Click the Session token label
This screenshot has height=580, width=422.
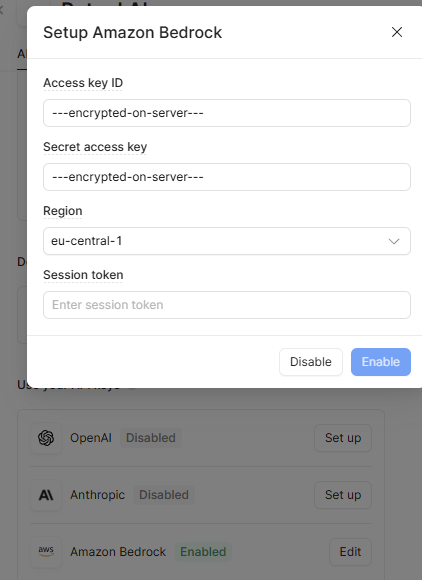(83, 275)
